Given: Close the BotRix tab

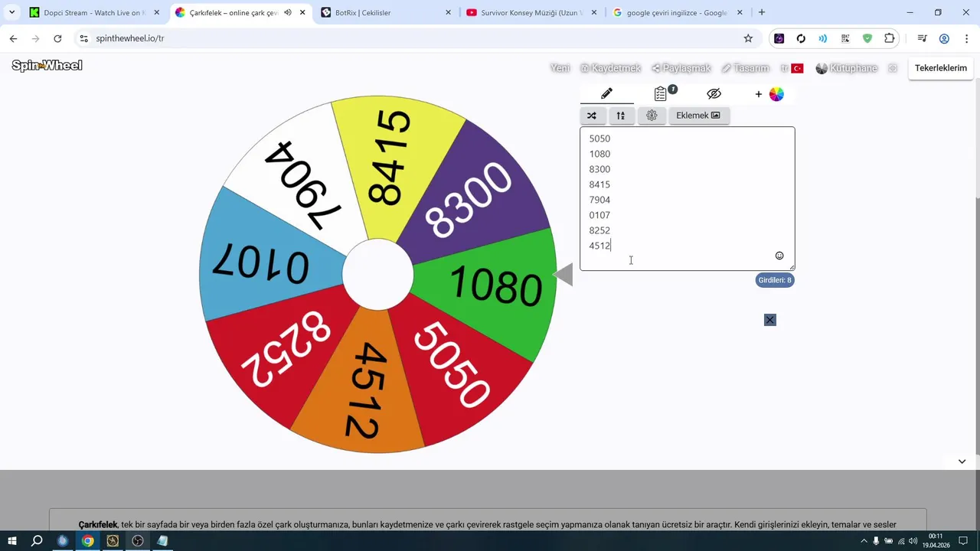Looking at the screenshot, I should pyautogui.click(x=448, y=12).
